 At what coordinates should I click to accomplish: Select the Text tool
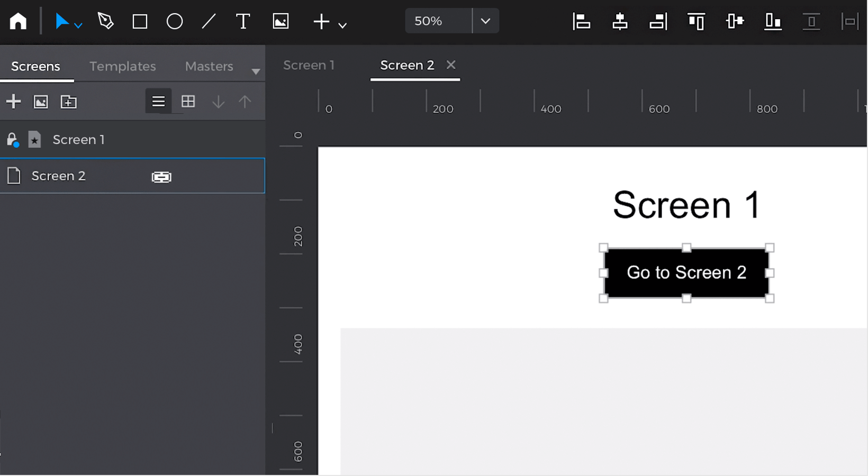click(x=243, y=21)
